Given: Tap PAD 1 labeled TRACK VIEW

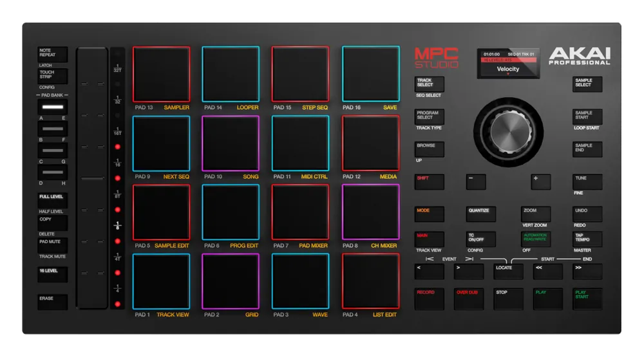Looking at the screenshot, I should [162, 282].
